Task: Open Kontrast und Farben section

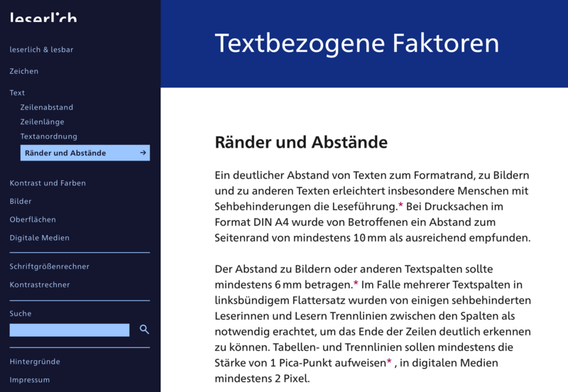Action: 48,183
